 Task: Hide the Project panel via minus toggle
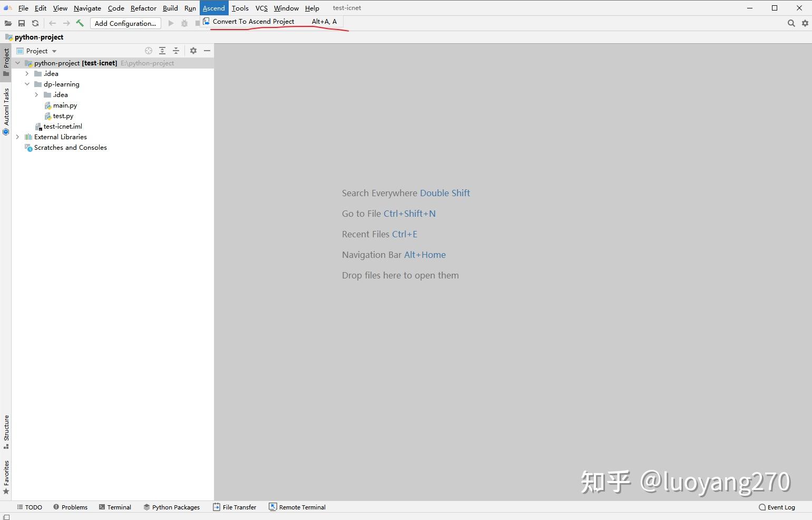coord(207,51)
